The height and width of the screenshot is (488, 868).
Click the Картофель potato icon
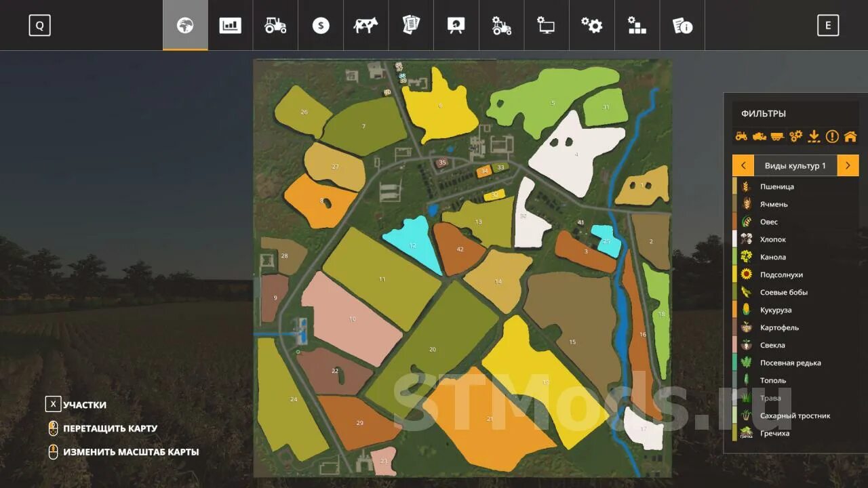(746, 327)
